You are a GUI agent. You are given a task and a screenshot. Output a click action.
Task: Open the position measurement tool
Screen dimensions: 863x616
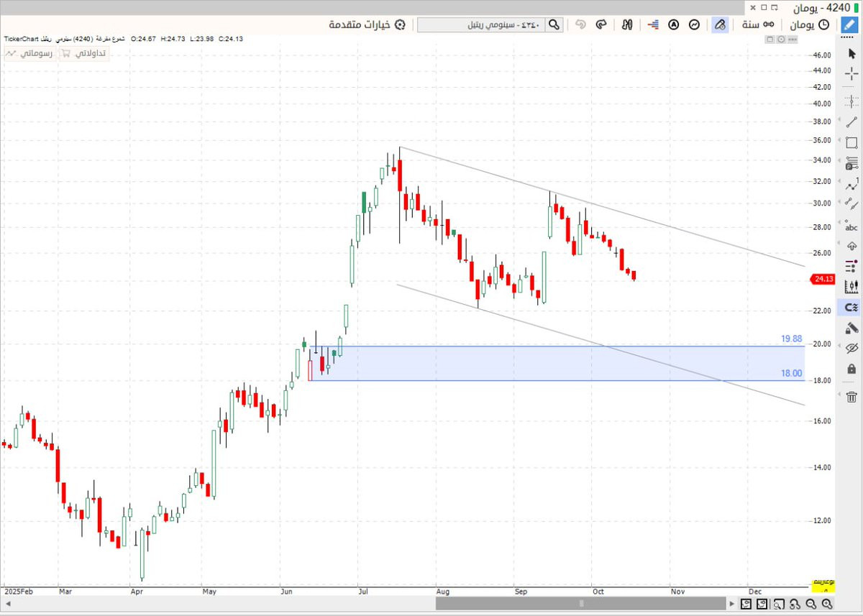point(851,163)
